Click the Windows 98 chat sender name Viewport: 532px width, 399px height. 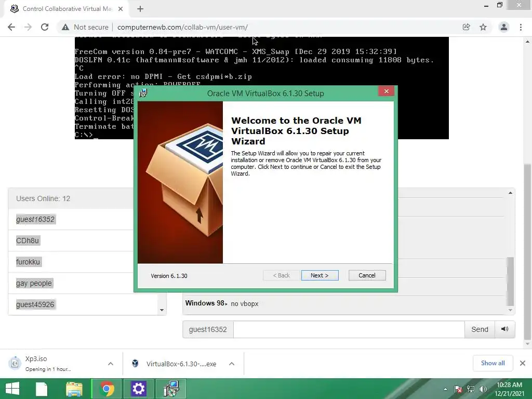click(205, 303)
